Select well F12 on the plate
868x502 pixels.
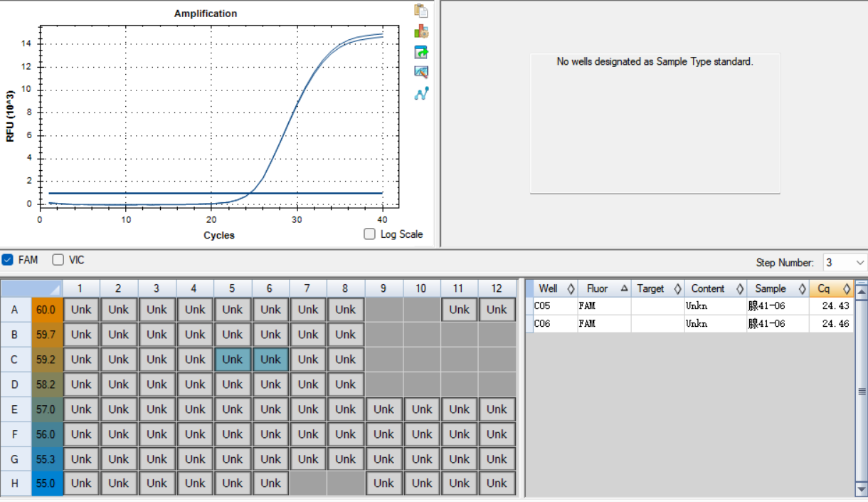point(497,434)
